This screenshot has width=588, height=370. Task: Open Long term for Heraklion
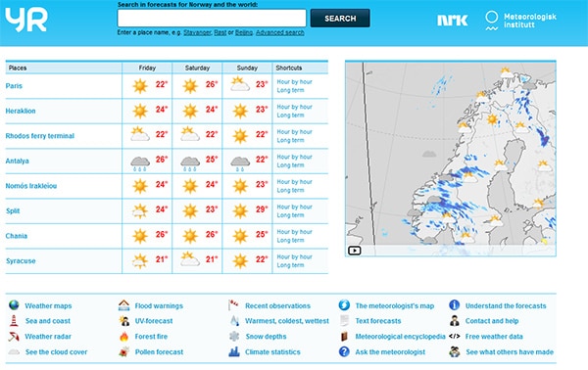290,116
